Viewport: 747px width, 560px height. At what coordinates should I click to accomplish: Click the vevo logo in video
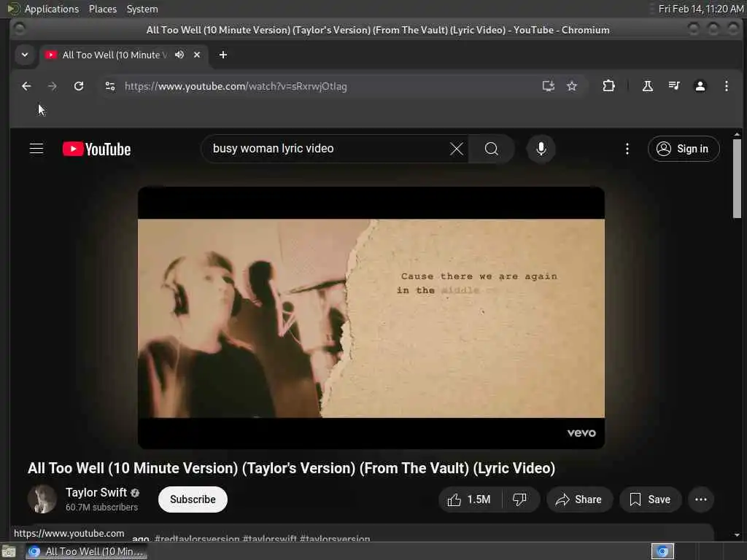click(581, 433)
